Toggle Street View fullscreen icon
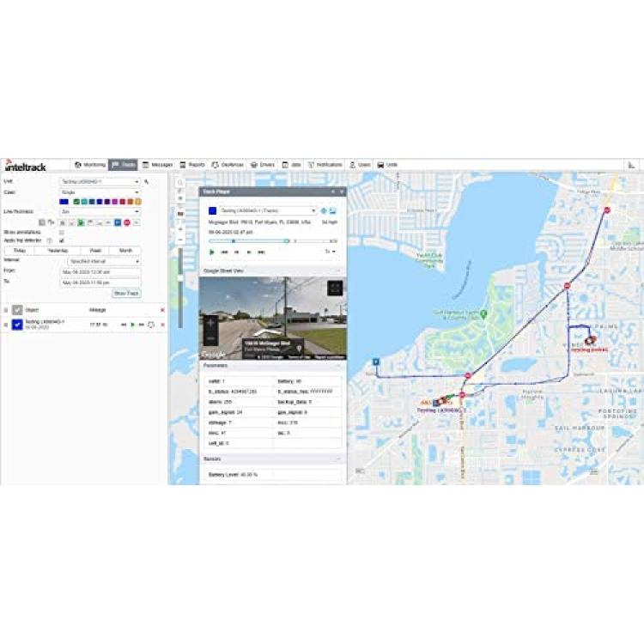 click(335, 289)
